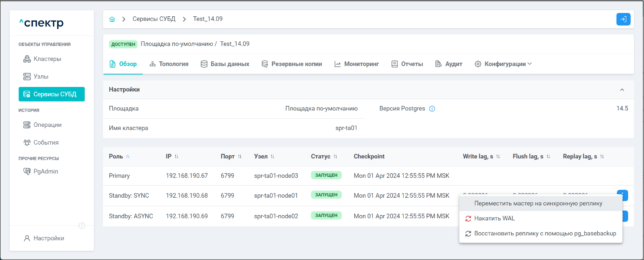The image size is (644, 260).
Task: Open События in the sidebar
Action: [x=46, y=143]
